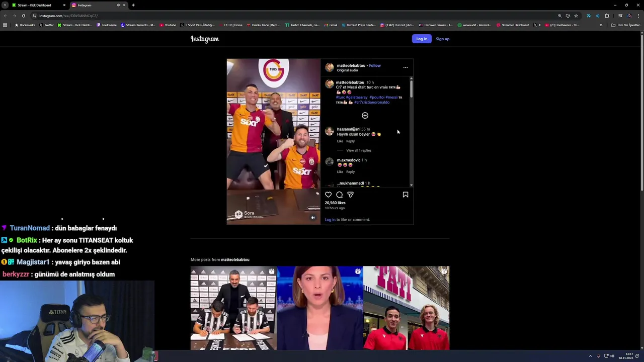
Task: Open the news anchor reel thumbnail
Action: [320, 308]
